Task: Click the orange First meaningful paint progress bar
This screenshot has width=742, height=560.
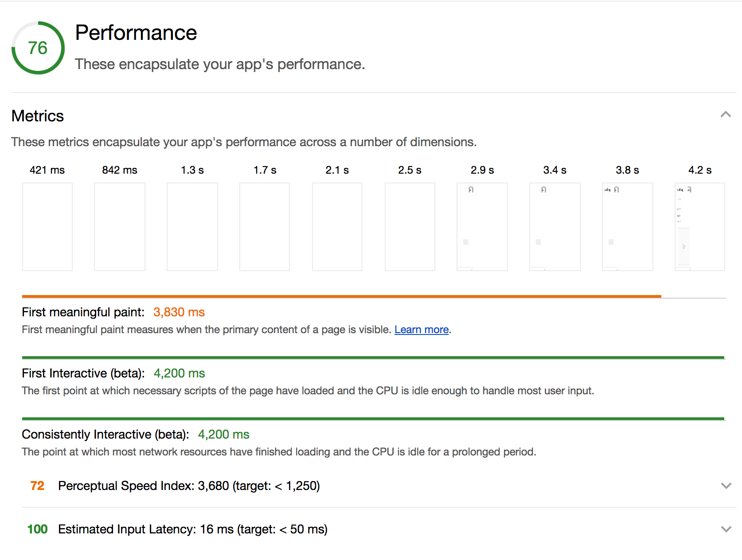Action: point(341,296)
